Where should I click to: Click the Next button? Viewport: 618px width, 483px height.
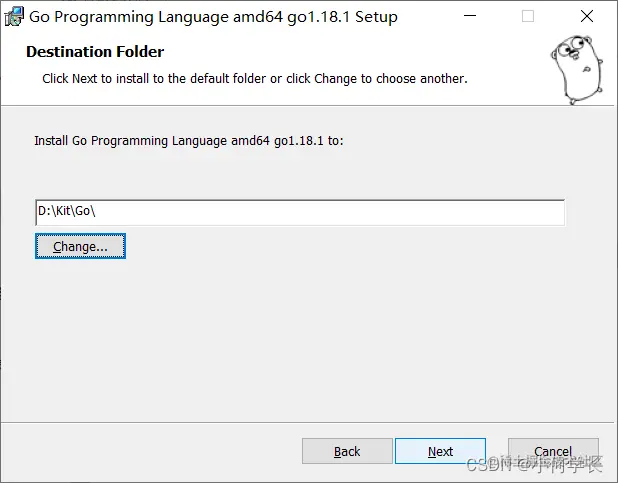pos(440,451)
